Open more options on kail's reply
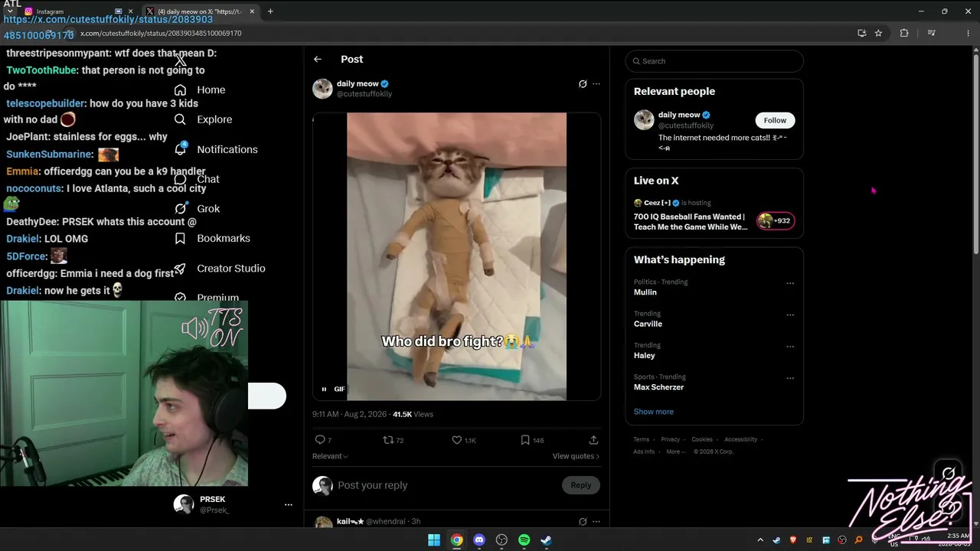This screenshot has width=980, height=551. tap(596, 522)
